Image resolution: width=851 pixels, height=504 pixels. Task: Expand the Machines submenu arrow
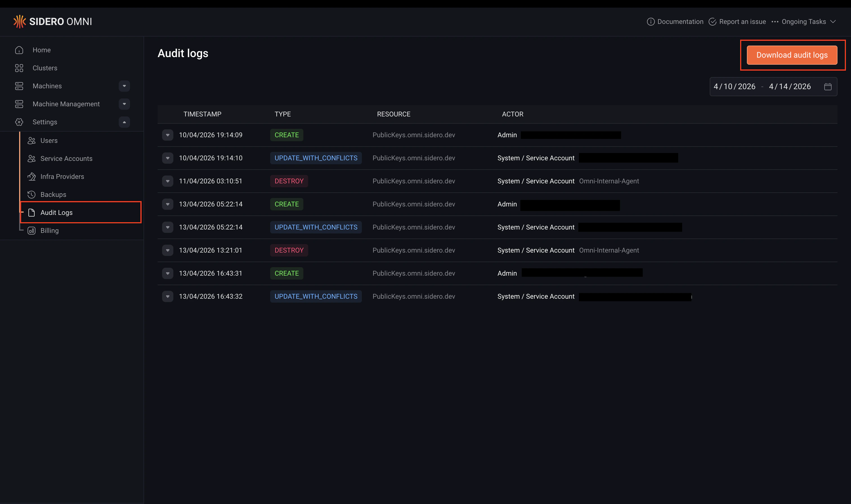(124, 86)
